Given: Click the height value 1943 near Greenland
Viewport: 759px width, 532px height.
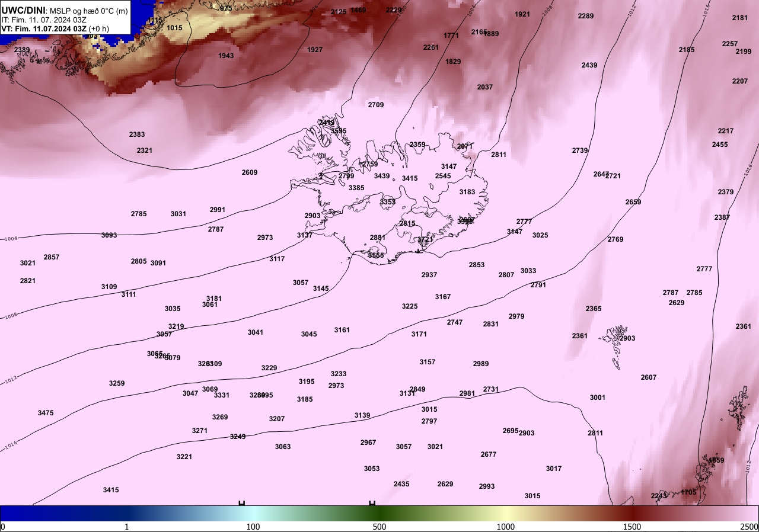Looking at the screenshot, I should (226, 56).
